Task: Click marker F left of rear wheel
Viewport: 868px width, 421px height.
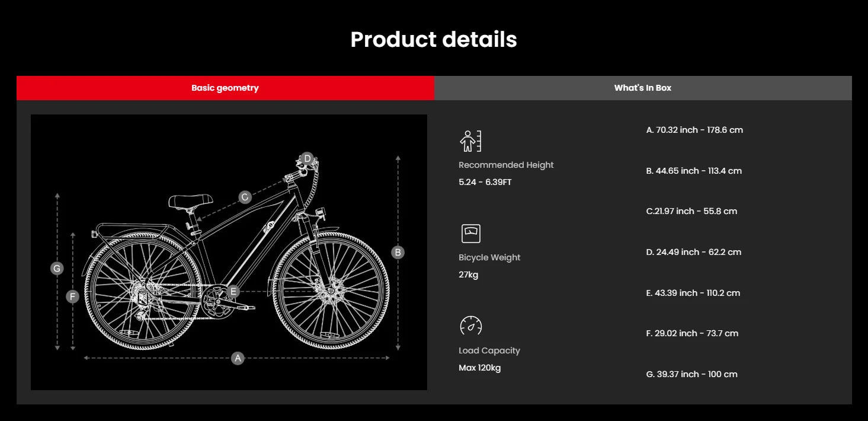Action: (x=73, y=296)
